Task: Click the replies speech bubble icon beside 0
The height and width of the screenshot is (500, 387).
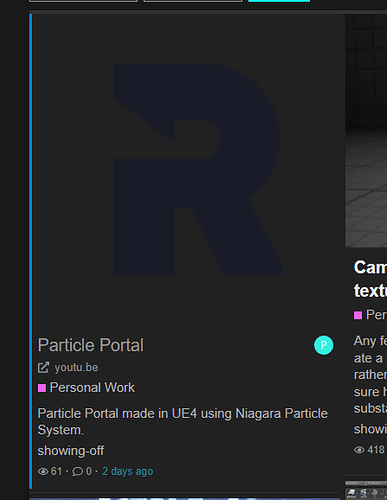Action: pyautogui.click(x=77, y=471)
